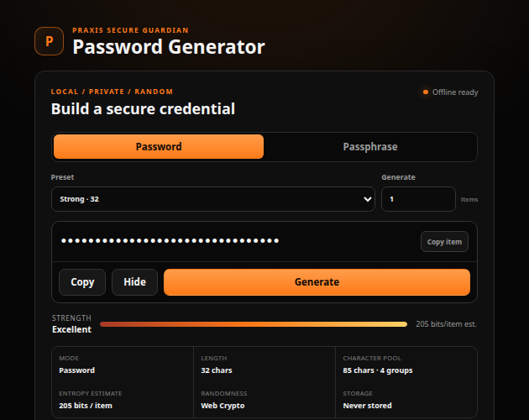Viewport: 529px width, 420px height.
Task: Click the STRENGTH label
Action: click(71, 318)
